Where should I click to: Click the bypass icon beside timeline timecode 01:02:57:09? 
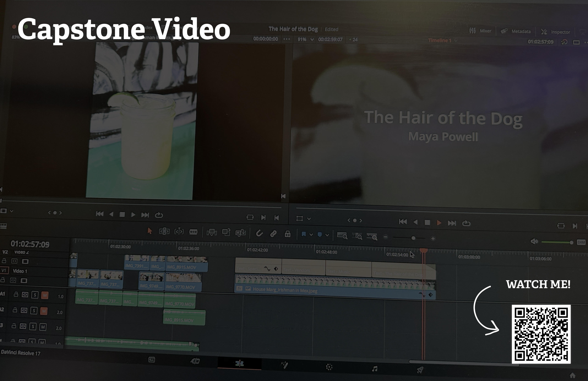point(564,42)
